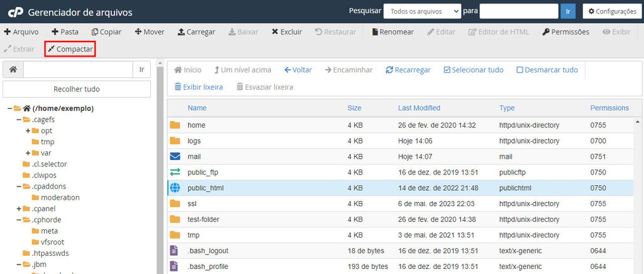Focus the search text field
Image resolution: width=644 pixels, height=274 pixels.
[x=519, y=11]
